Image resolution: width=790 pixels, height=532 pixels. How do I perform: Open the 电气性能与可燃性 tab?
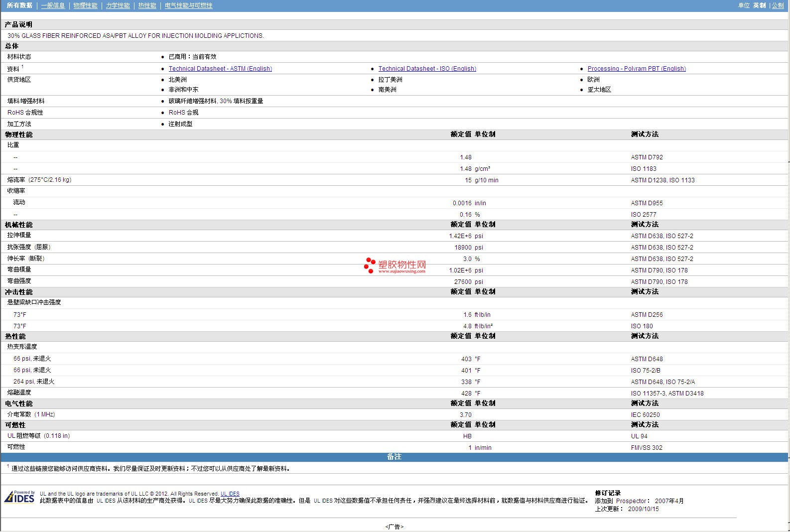(x=188, y=5)
